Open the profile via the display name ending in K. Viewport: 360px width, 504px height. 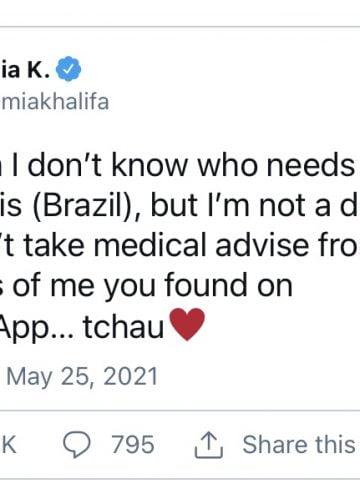coord(25,69)
